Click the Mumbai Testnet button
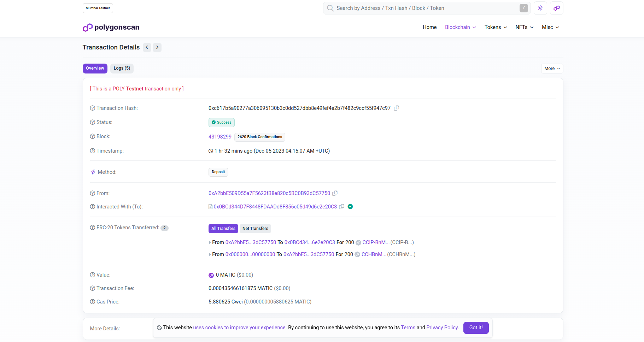The height and width of the screenshot is (342, 644). pyautogui.click(x=98, y=8)
